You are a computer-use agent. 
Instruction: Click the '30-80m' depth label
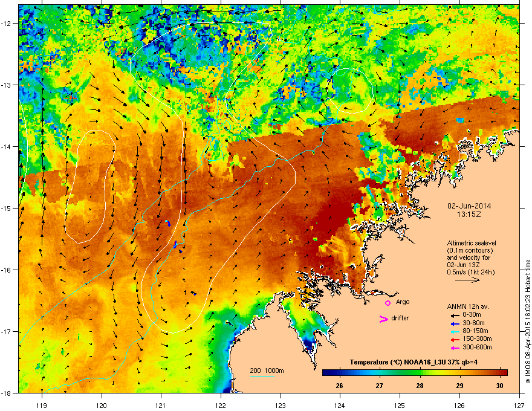click(x=473, y=323)
